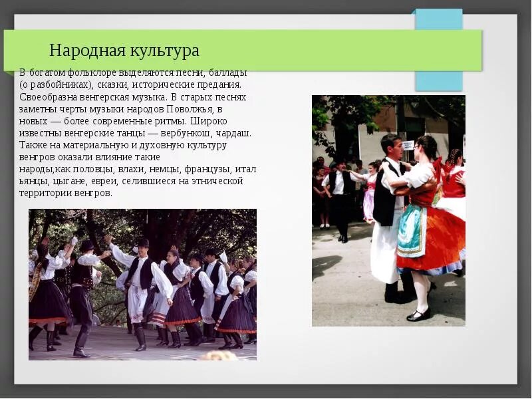532x399 pixels.
Task: Click the last line "территории венгров."
Action: click(x=65, y=193)
